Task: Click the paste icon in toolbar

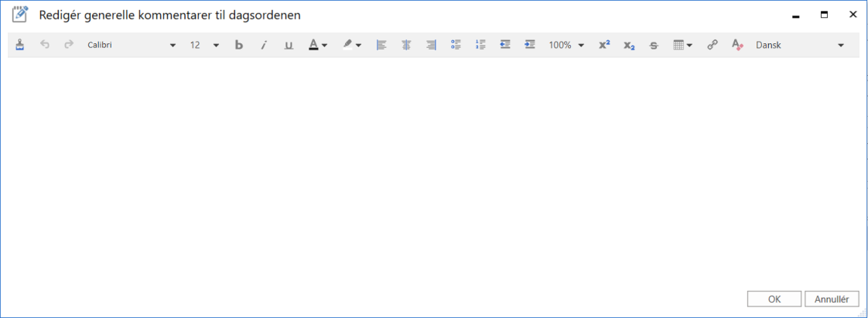Action: click(20, 45)
